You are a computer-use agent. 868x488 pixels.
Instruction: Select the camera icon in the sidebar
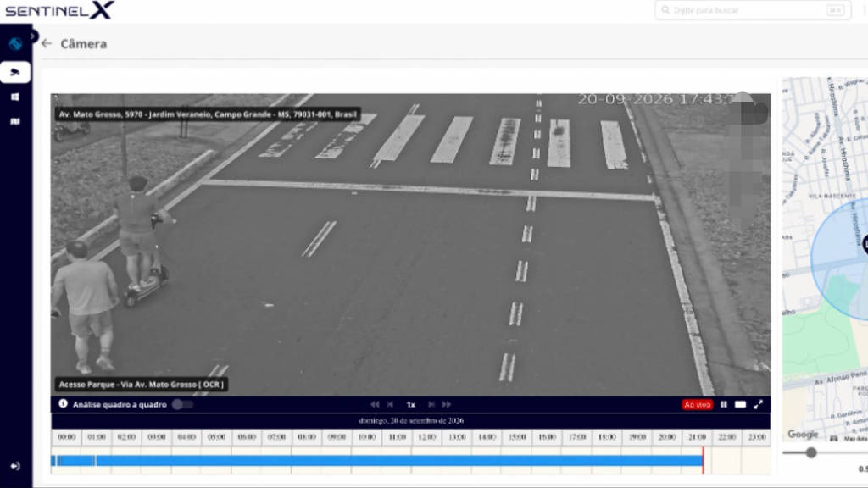[15, 73]
